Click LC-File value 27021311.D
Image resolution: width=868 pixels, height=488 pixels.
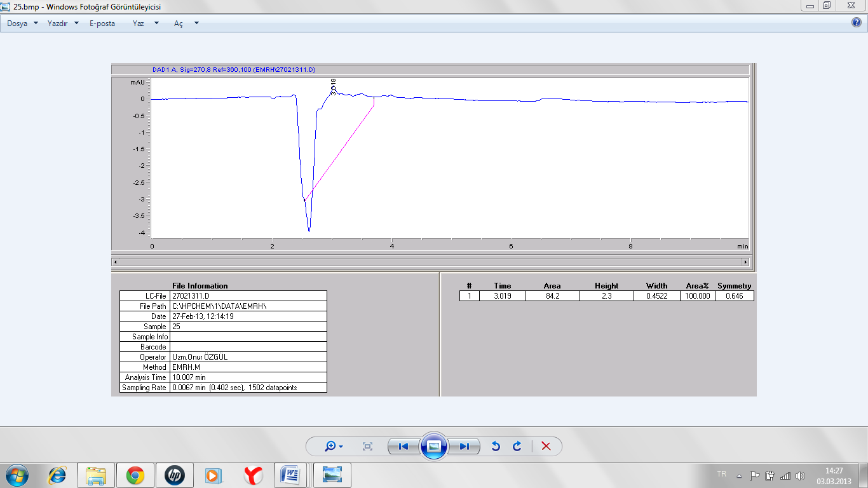click(248, 295)
